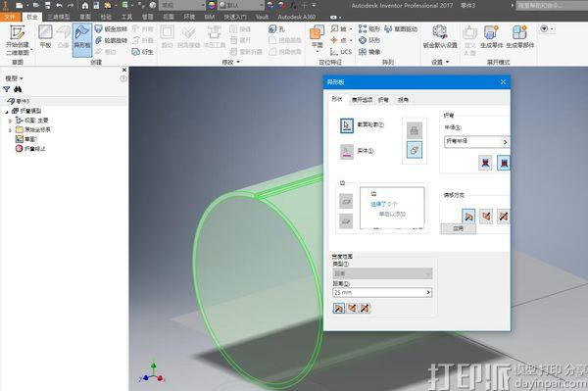This screenshot has height=391, width=588.
Task: Click the 应用 apply button
Action: tap(458, 228)
